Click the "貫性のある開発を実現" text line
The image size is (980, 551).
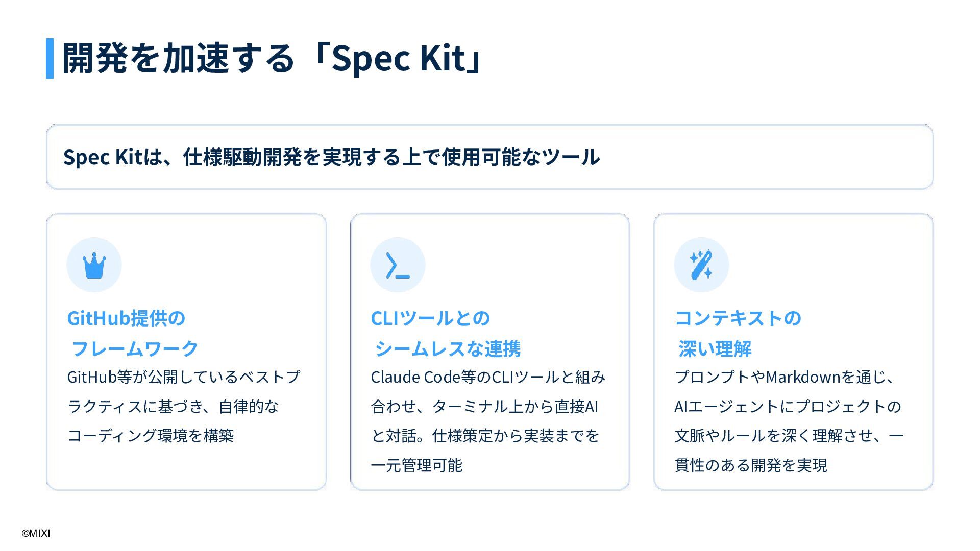tap(751, 465)
